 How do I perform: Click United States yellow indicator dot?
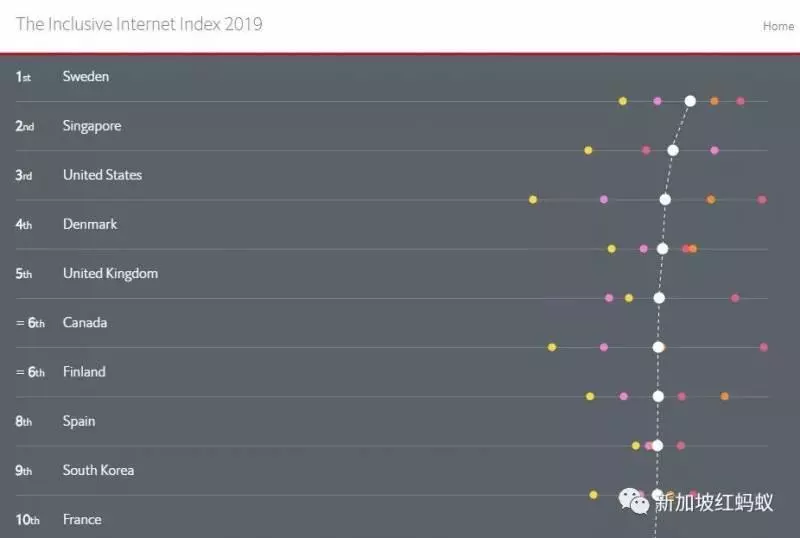coord(533,200)
